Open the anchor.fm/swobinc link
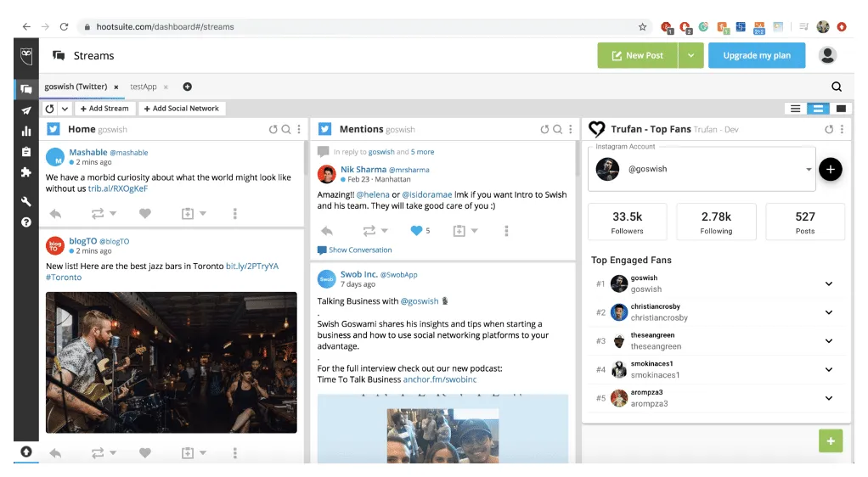 pos(440,379)
